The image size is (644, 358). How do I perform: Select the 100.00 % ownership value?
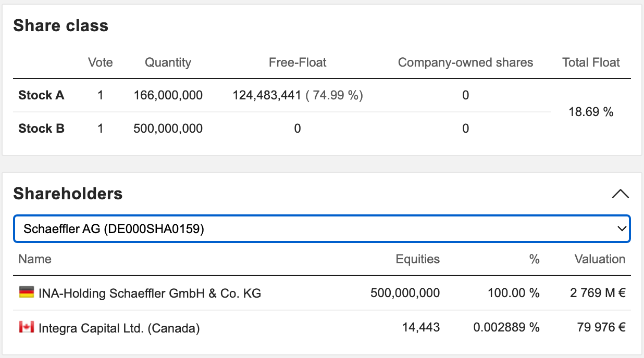click(514, 293)
